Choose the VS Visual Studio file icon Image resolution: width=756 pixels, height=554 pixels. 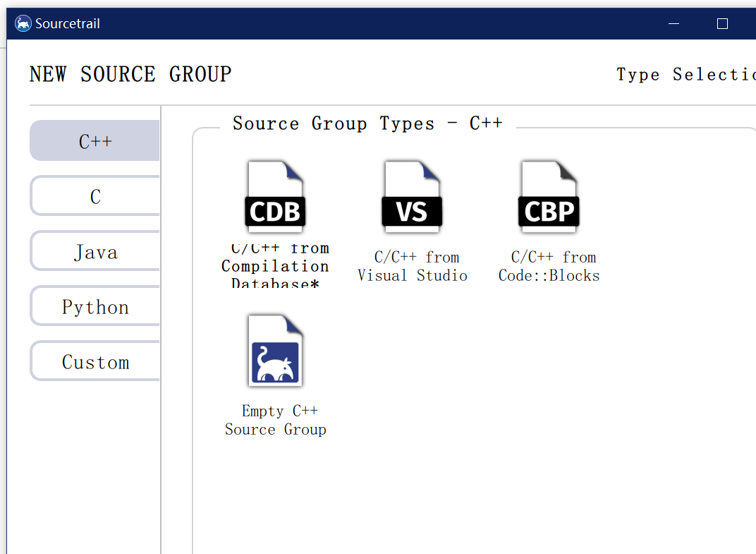412,197
